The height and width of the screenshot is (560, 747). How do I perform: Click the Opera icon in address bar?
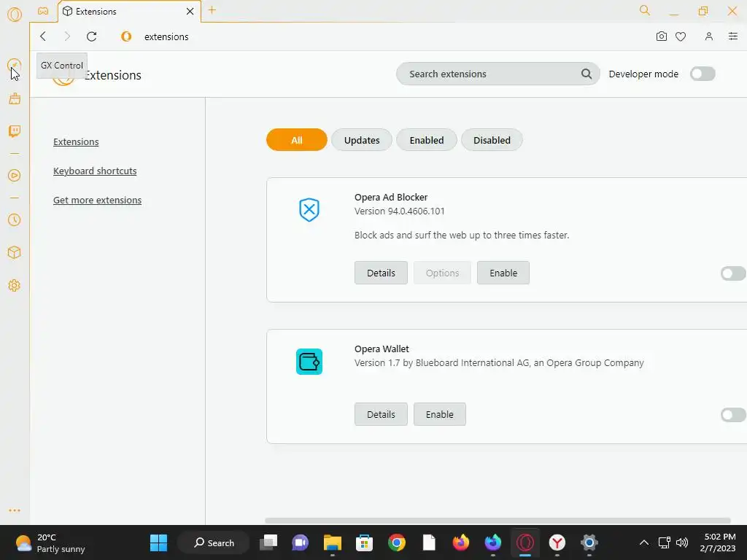[126, 36]
